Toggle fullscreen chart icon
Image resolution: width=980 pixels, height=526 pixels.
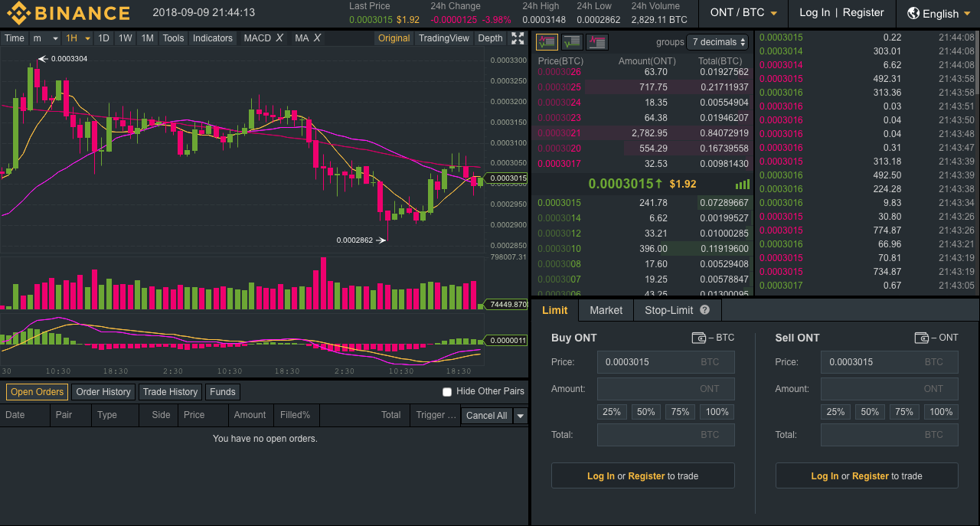coord(518,38)
